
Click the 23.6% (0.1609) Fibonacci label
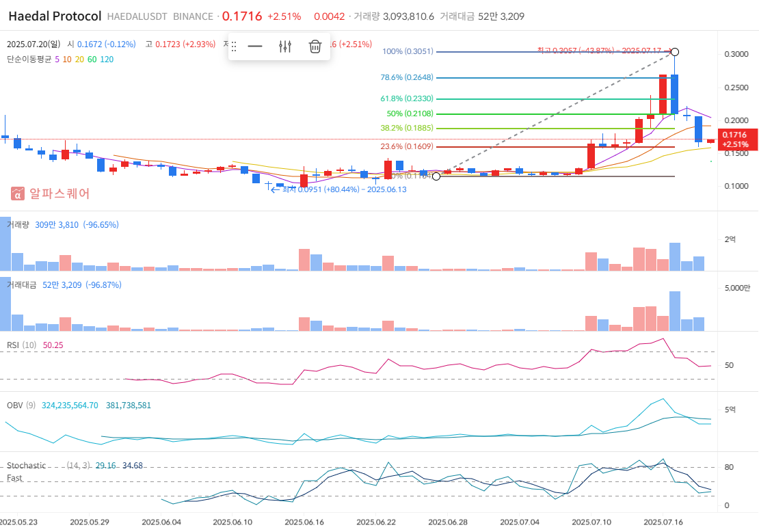407,146
